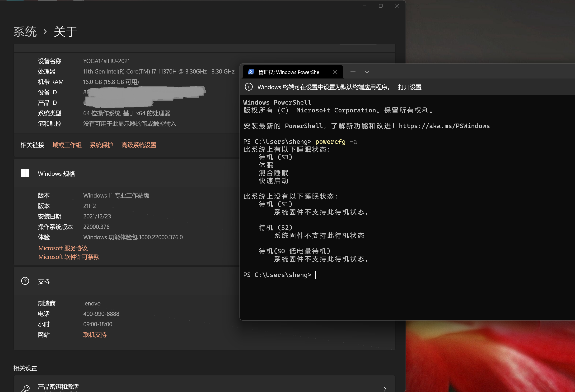Click the RAM value 16.0 GB
The width and height of the screenshot is (575, 392).
click(111, 82)
